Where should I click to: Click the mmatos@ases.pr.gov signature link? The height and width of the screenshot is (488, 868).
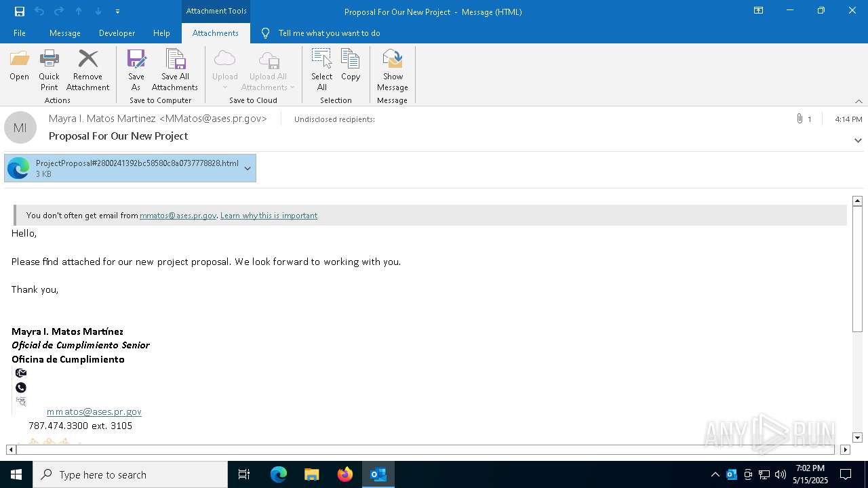[94, 411]
